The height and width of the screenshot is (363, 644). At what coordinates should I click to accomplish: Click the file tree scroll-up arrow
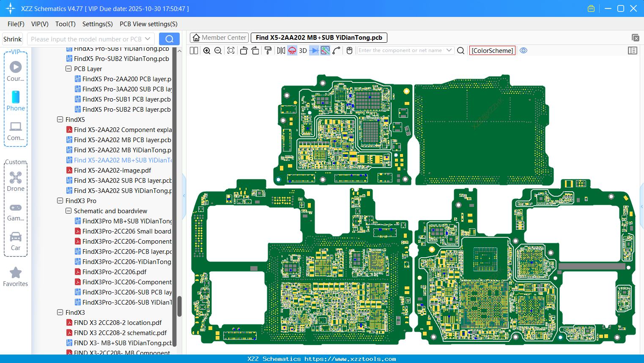pos(179,51)
